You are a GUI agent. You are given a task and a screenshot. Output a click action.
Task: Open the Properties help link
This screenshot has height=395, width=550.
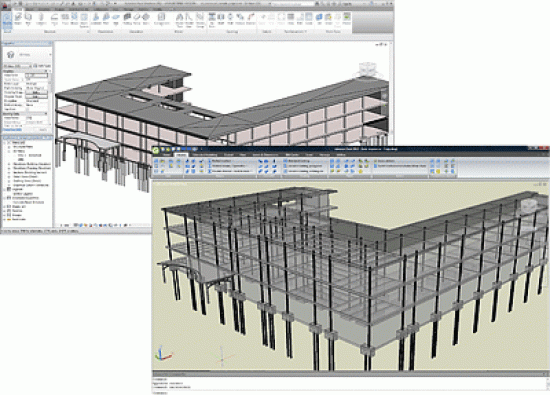(x=13, y=130)
